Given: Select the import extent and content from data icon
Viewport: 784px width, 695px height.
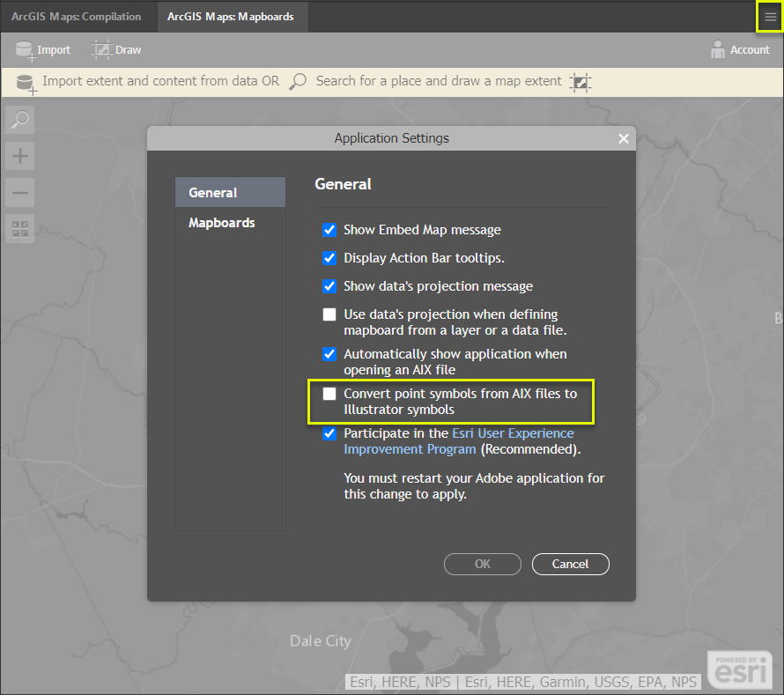Looking at the screenshot, I should click(24, 81).
